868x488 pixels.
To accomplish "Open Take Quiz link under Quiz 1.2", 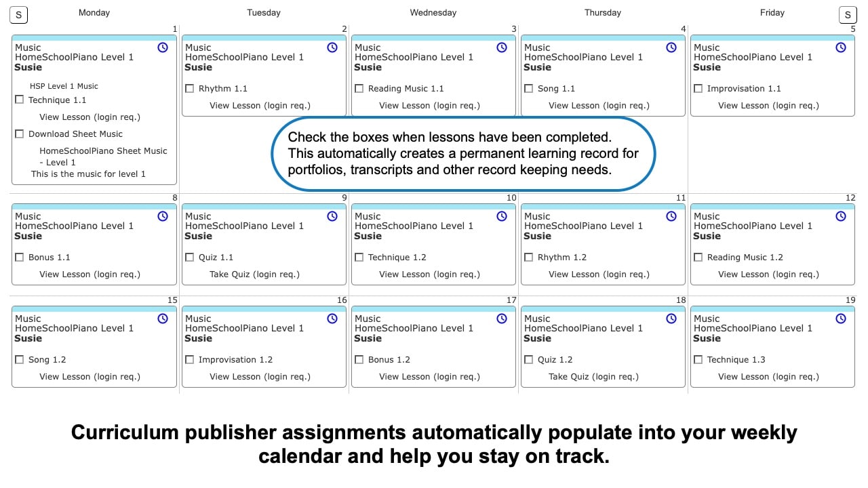I will (x=593, y=376).
